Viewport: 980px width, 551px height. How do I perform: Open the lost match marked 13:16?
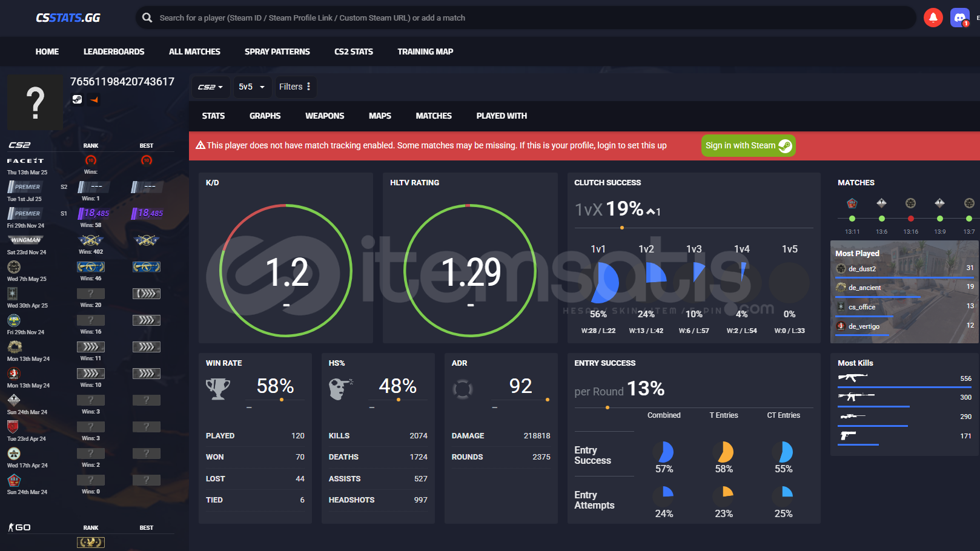910,203
